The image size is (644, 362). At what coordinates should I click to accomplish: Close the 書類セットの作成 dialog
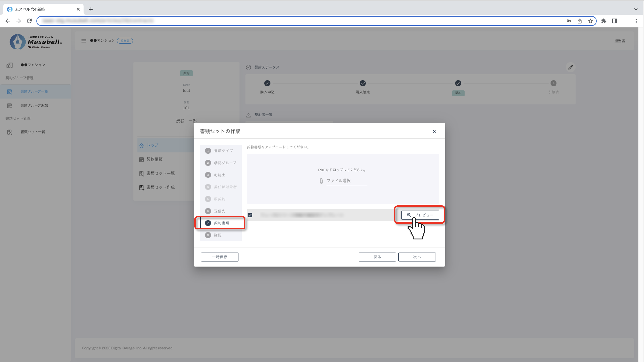click(434, 132)
